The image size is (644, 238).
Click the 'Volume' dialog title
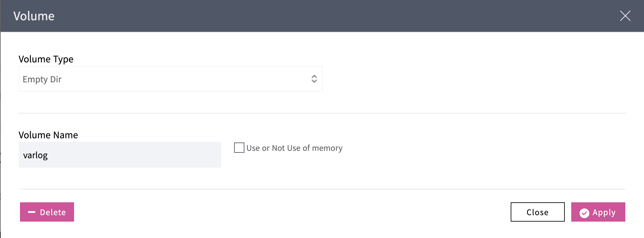34,16
